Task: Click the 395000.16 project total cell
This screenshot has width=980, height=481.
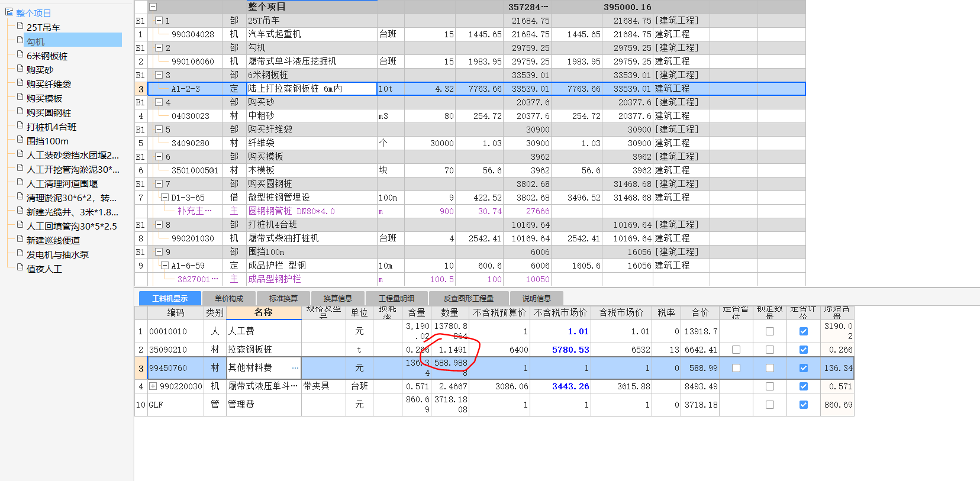Action: point(627,7)
